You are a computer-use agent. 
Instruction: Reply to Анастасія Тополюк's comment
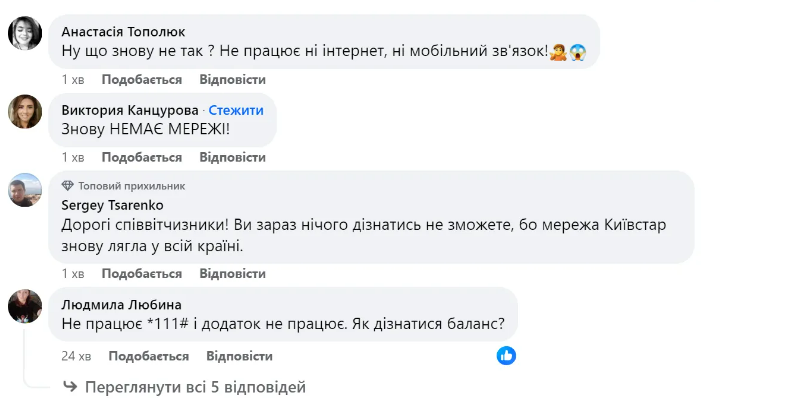pyautogui.click(x=232, y=78)
